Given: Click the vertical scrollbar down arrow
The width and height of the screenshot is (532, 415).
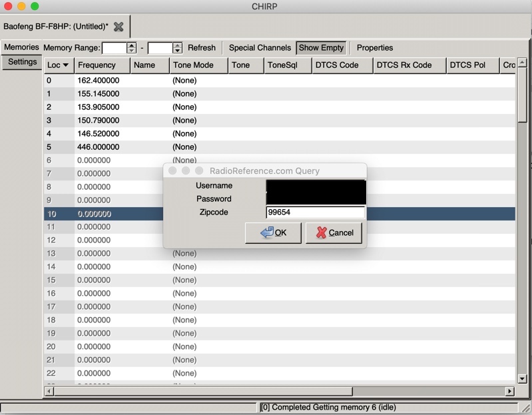Looking at the screenshot, I should click(522, 378).
